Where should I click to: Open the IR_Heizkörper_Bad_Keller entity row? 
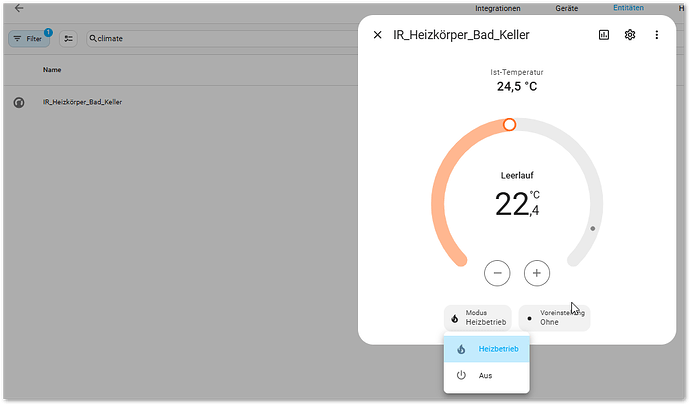click(83, 102)
